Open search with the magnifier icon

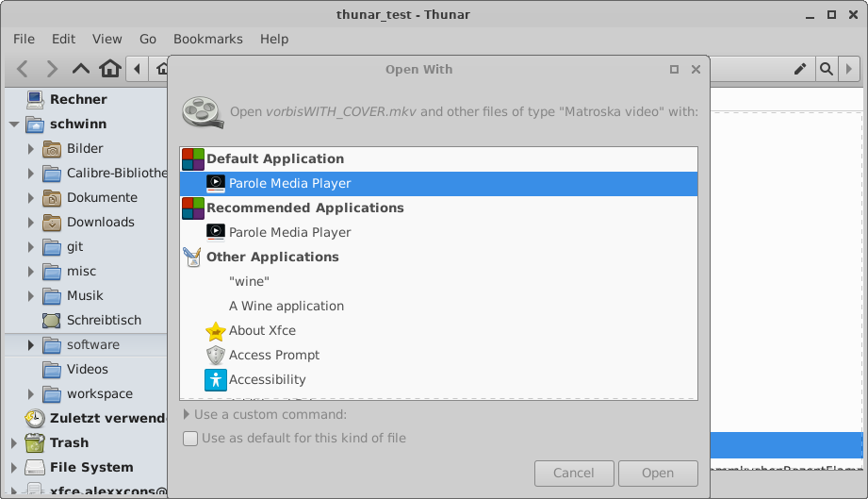coord(827,69)
